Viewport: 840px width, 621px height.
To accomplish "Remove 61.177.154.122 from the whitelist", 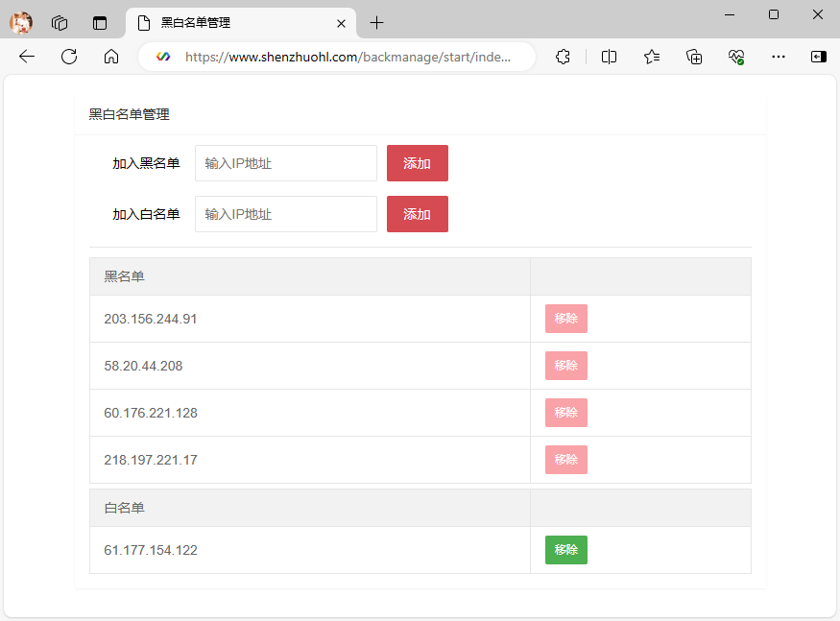I will (565, 550).
